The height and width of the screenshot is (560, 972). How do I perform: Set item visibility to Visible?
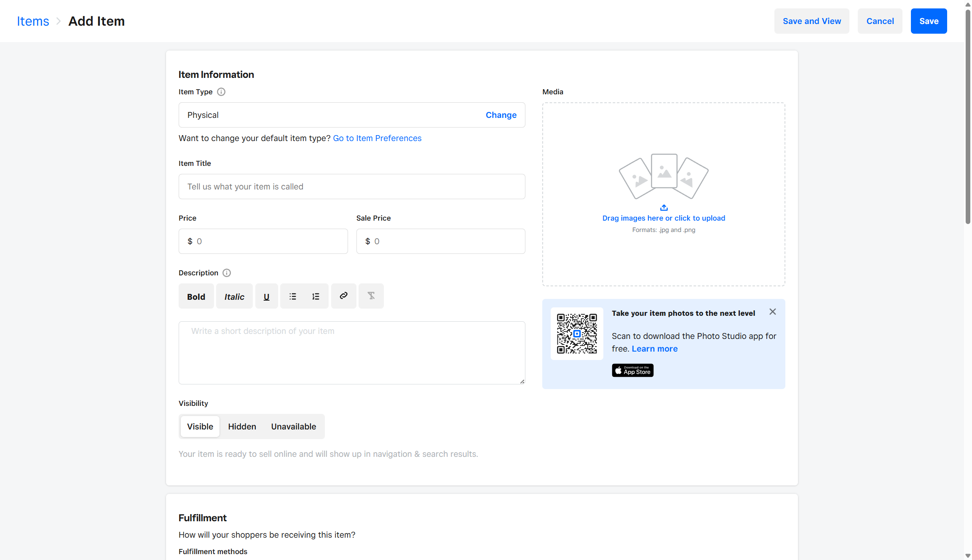click(x=200, y=426)
